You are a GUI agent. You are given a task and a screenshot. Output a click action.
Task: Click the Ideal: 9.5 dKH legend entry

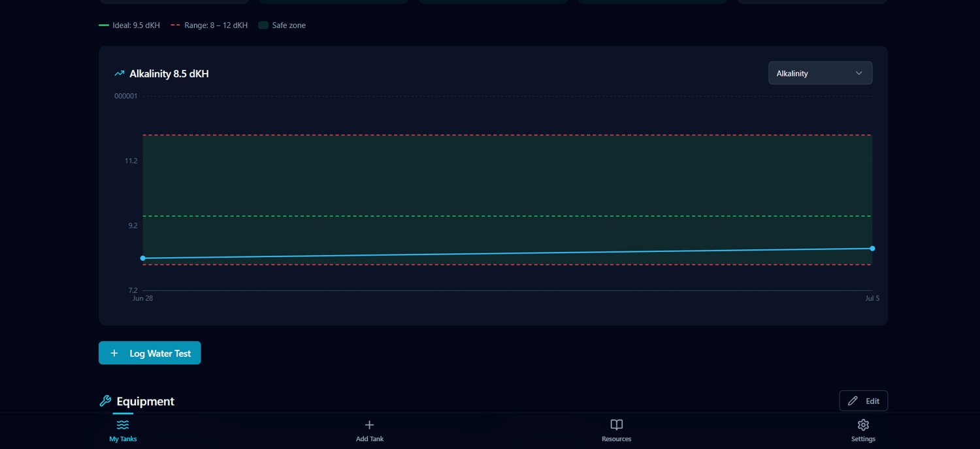coord(129,25)
